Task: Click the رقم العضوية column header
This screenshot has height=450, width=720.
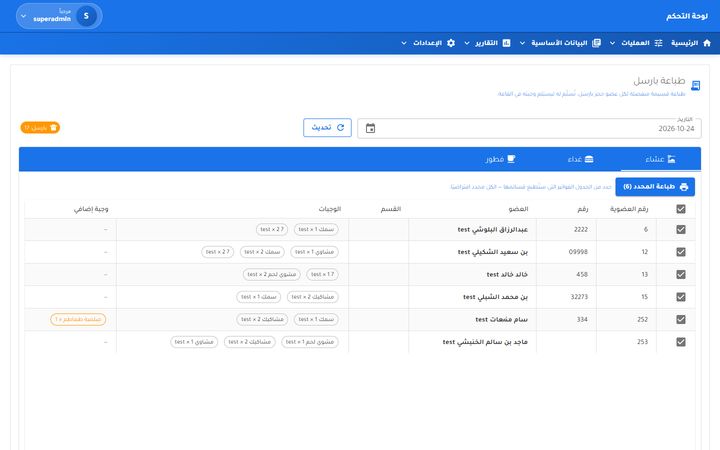Action: [x=629, y=209]
